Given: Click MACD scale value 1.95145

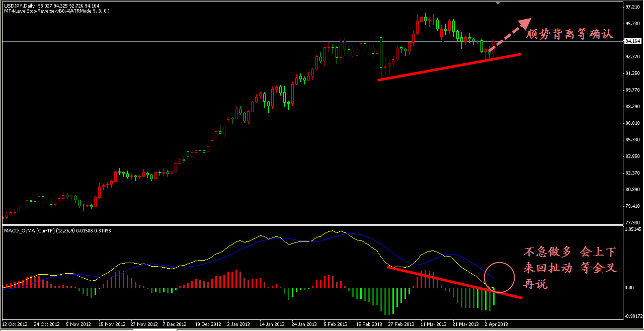Looking at the screenshot, I should click(x=632, y=229).
